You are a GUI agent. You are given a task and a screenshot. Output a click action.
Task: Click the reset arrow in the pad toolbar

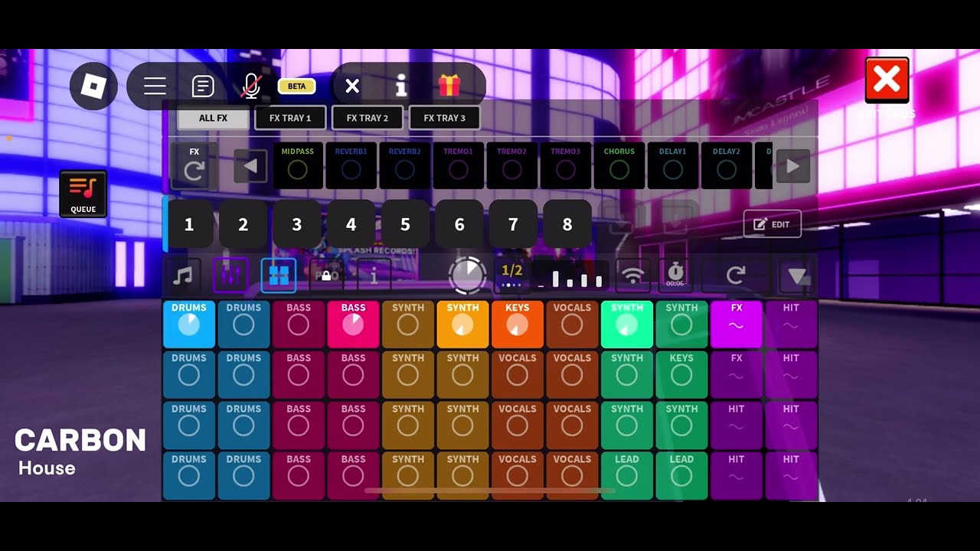pyautogui.click(x=736, y=275)
